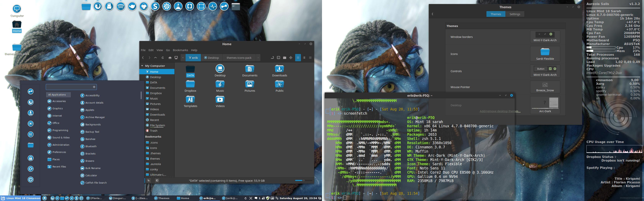The image size is (644, 201).
Task: Open Go menu in Home window
Action: pos(168,50)
